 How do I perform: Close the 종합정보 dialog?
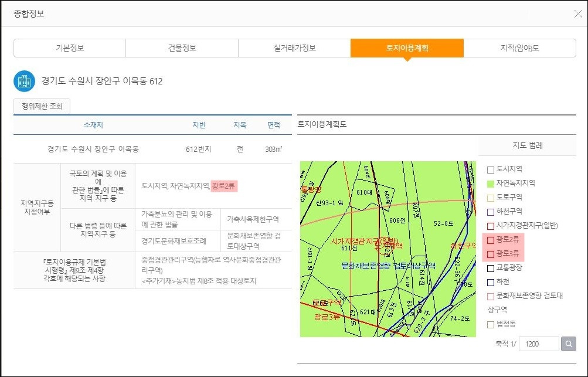[x=578, y=14]
